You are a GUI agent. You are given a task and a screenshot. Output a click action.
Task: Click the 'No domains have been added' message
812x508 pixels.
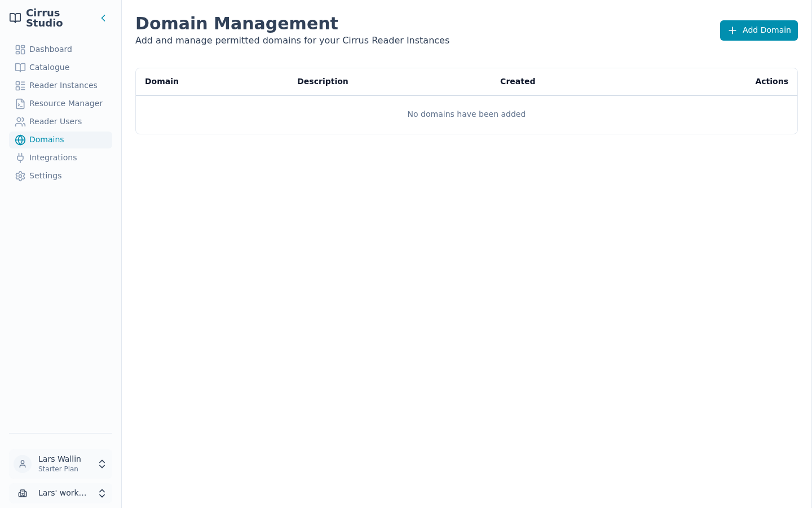[466, 114]
